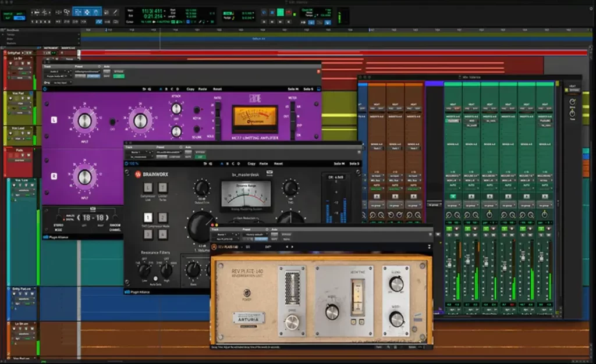Click Reset in the bx_masterdesk toolbar
The width and height of the screenshot is (596, 364).
pos(278,163)
